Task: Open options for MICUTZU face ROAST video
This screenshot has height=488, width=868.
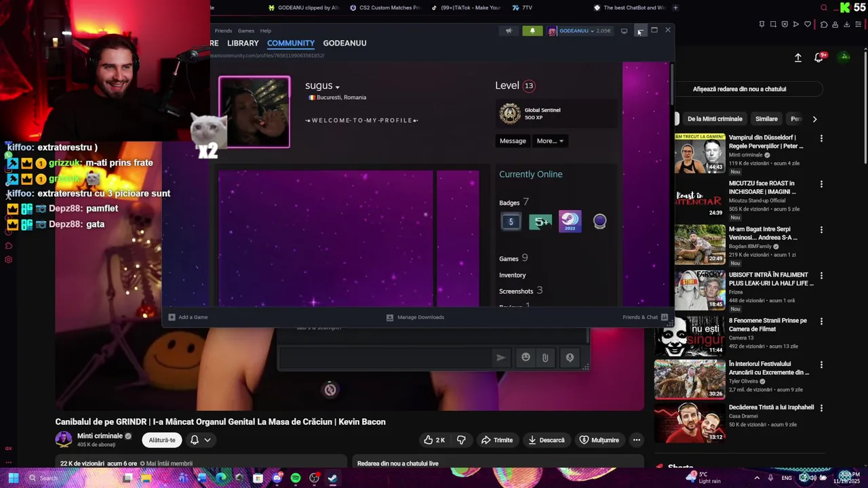Action: click(821, 184)
